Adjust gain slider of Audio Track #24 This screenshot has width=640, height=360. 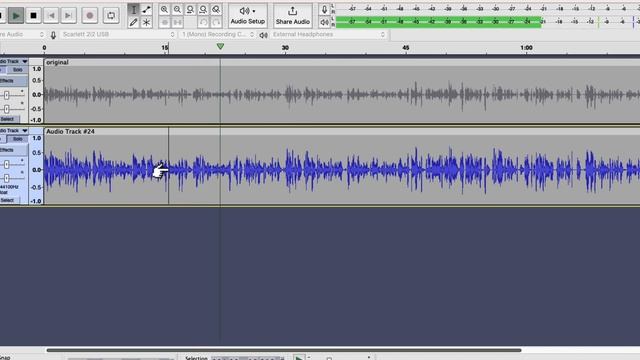pos(7,164)
